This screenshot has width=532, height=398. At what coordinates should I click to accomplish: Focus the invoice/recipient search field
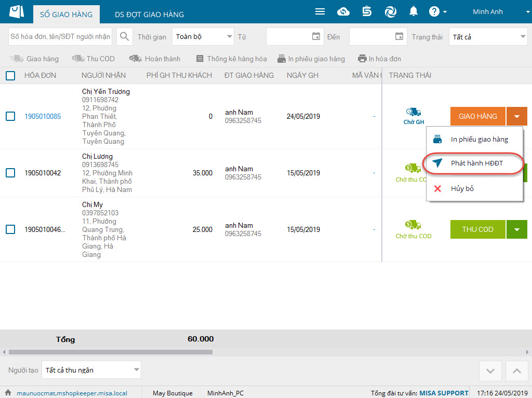point(60,37)
